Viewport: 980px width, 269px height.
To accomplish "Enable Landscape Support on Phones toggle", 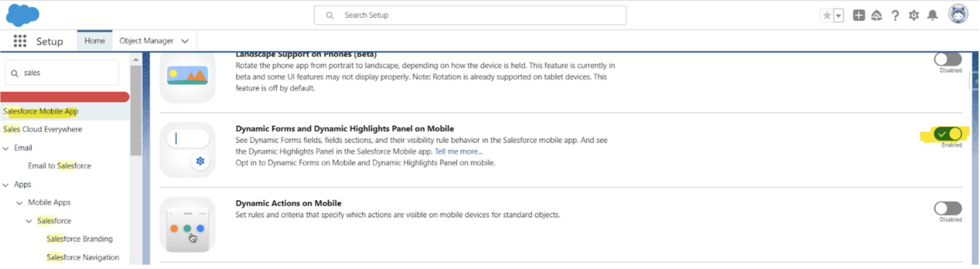I will [947, 59].
